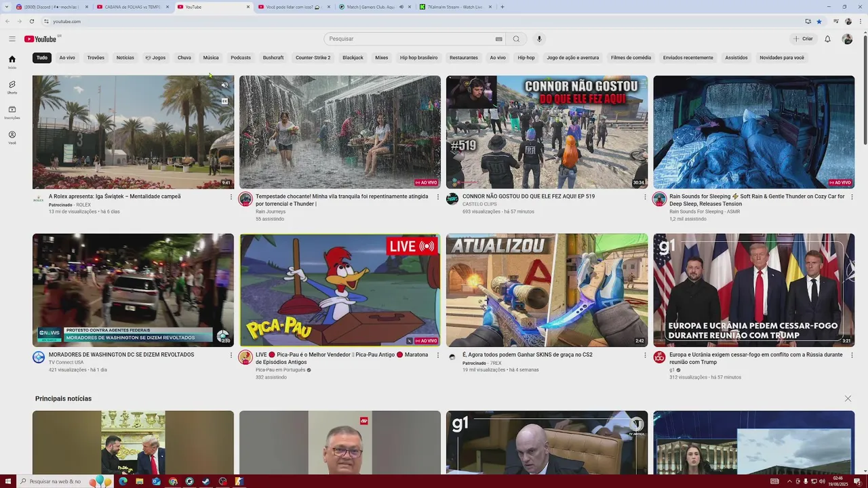Play the CS2 ATUALIZOU skins thumbnail
Viewport: 868px width, 488px height.
[547, 290]
